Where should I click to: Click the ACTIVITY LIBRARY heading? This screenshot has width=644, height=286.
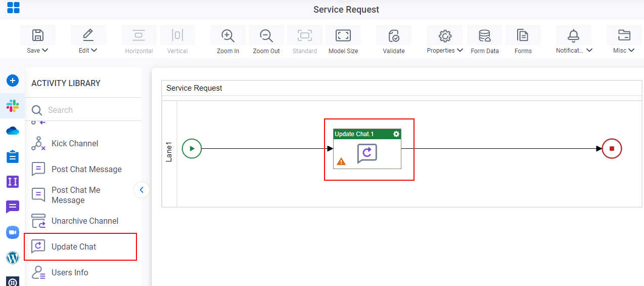pos(66,83)
